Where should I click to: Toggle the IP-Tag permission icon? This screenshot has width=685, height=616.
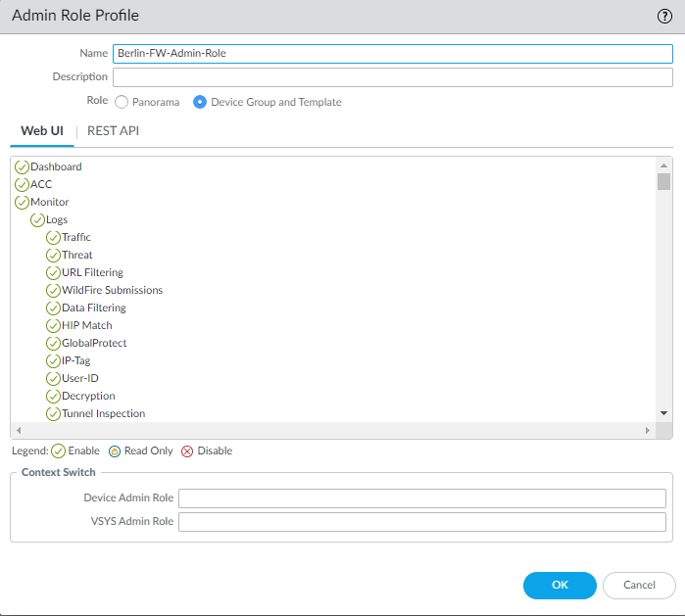tap(53, 361)
